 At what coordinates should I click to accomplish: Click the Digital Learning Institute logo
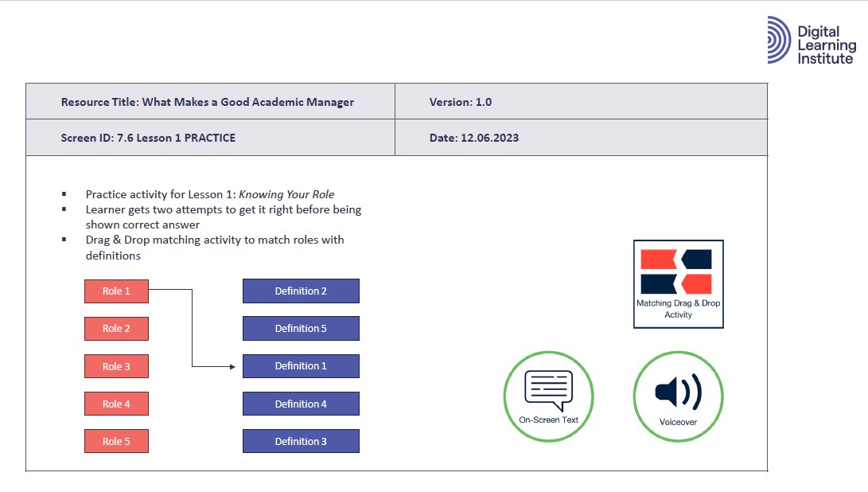pyautogui.click(x=811, y=41)
